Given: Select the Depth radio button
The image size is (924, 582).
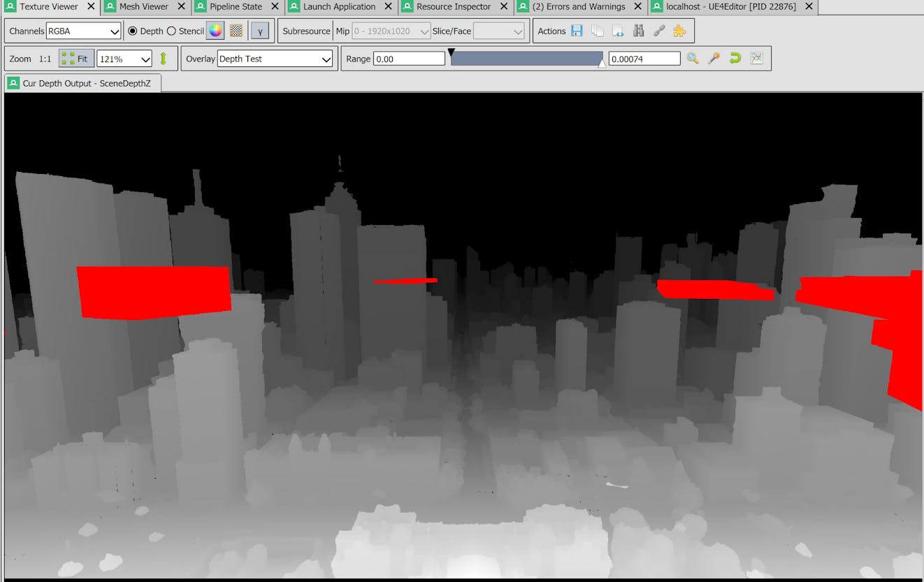Looking at the screenshot, I should 132,31.
